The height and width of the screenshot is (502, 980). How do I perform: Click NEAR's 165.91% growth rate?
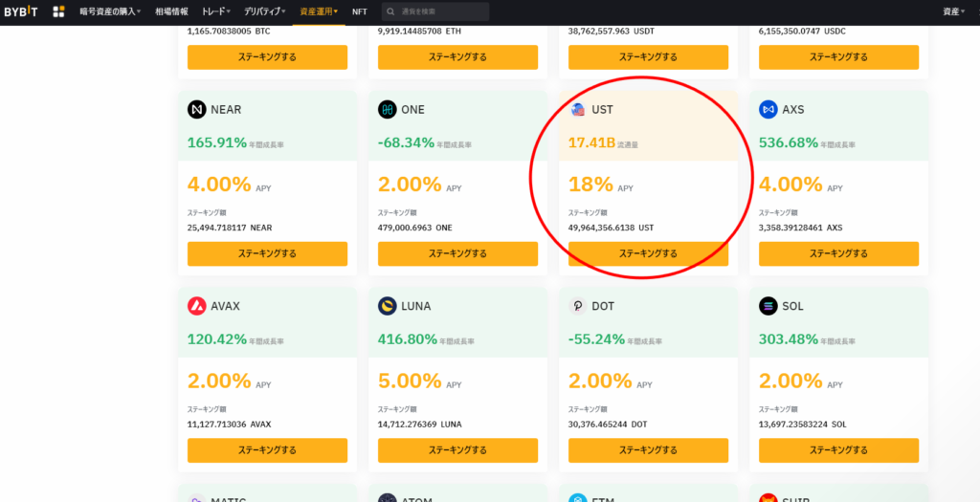[217, 143]
